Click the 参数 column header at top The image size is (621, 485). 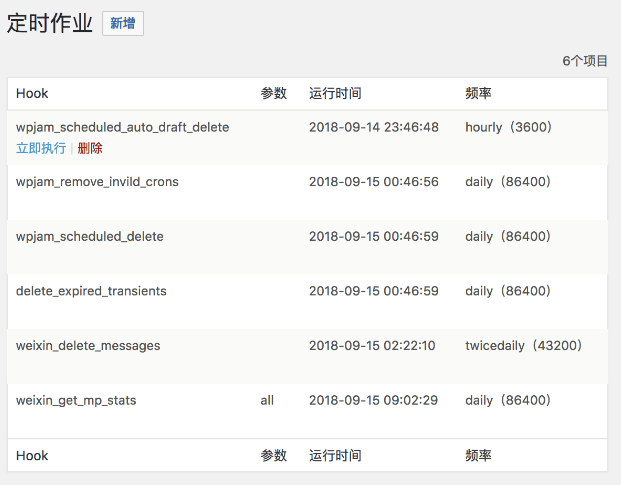273,94
